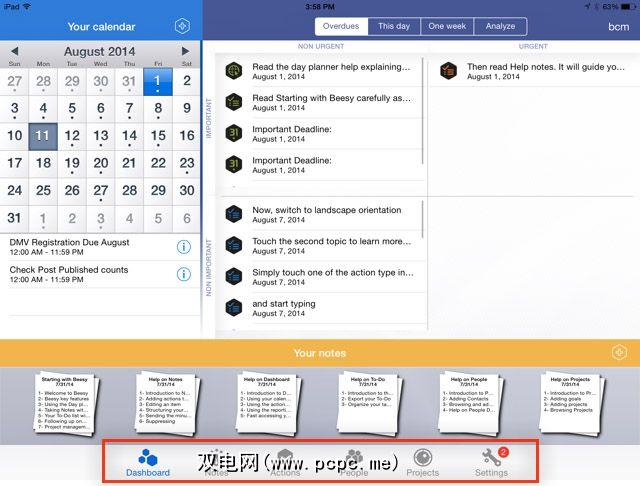Open the Dashboard tab
This screenshot has height=486, width=640.
point(148,462)
